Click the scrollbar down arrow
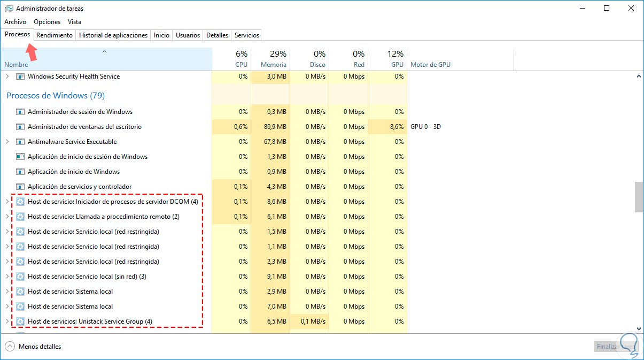This screenshot has width=644, height=360. [x=639, y=328]
